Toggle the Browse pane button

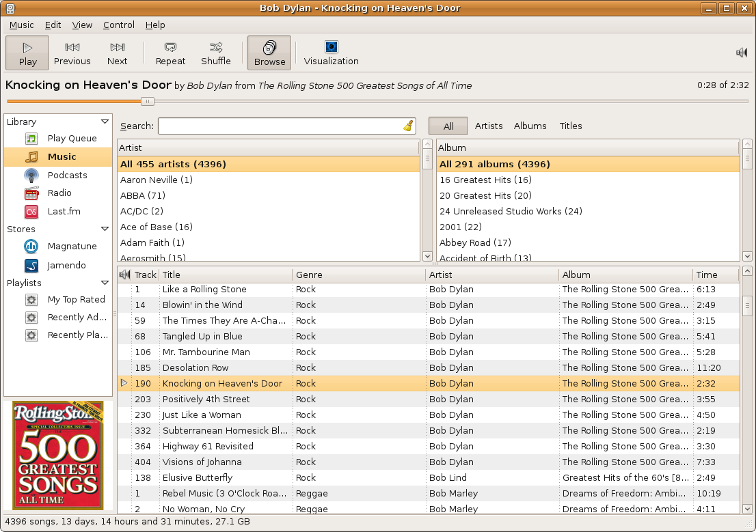click(269, 53)
